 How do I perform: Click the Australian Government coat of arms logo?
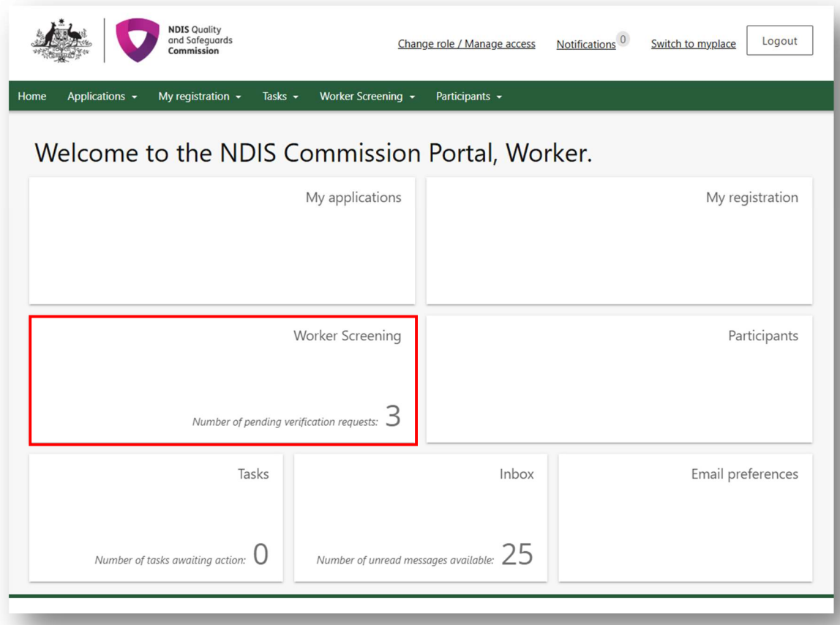[x=61, y=40]
